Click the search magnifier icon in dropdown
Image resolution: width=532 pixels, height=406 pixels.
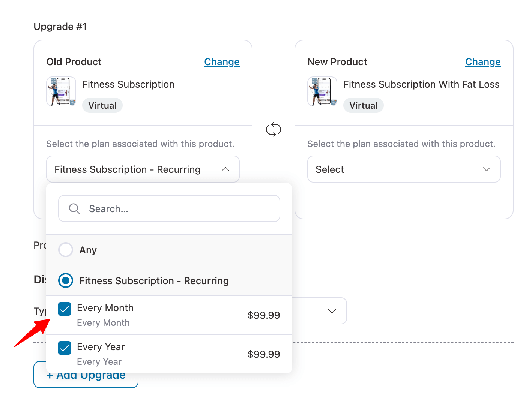74,208
